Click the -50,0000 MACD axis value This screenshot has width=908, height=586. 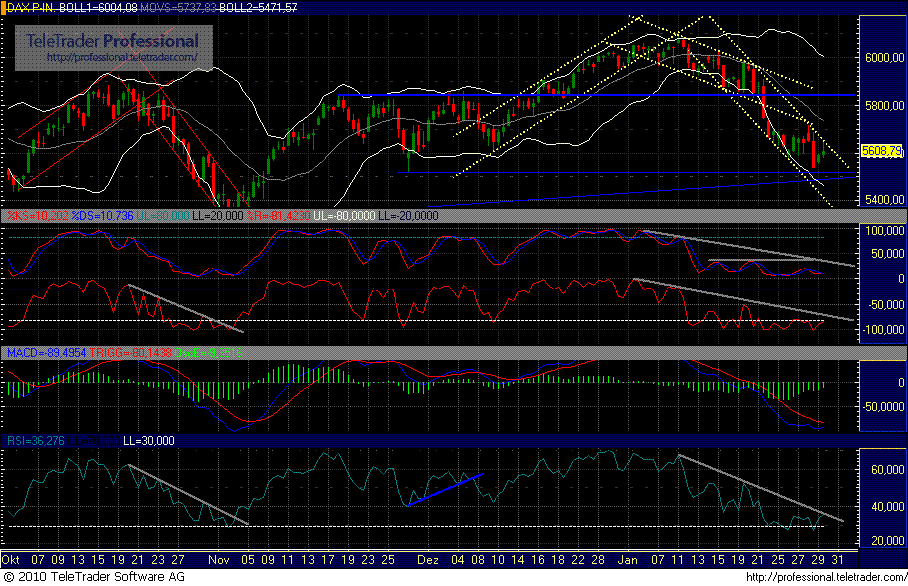(883, 406)
